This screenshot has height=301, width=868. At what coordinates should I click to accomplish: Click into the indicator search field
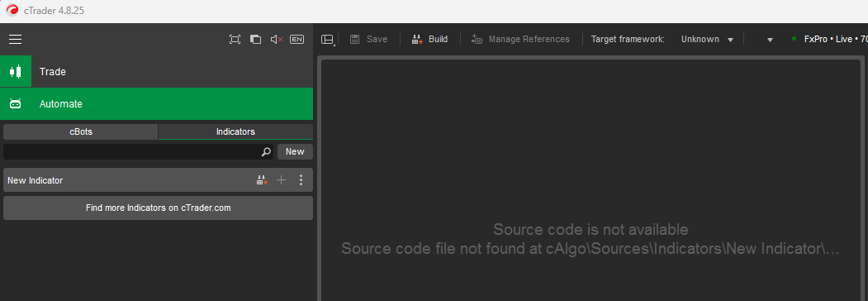click(x=132, y=152)
